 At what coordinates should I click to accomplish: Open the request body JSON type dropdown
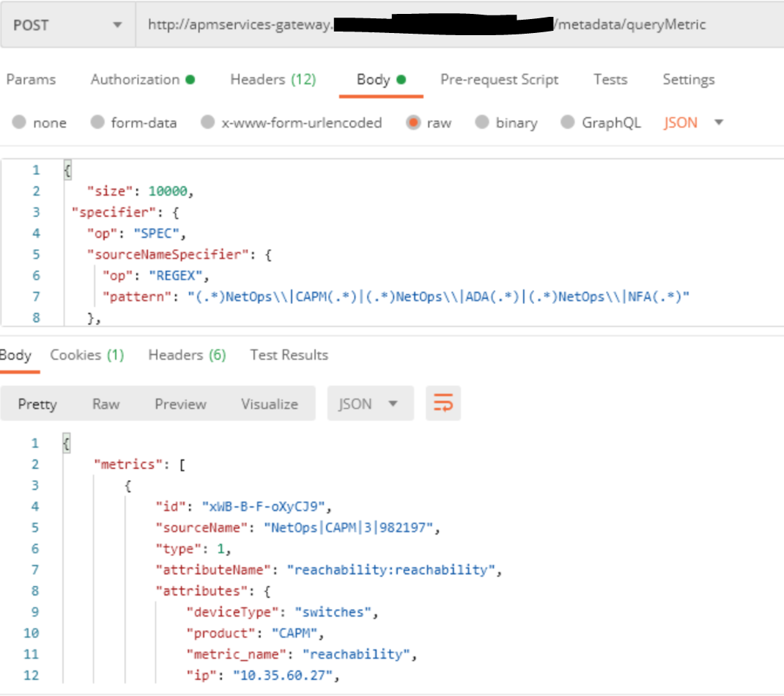[693, 122]
